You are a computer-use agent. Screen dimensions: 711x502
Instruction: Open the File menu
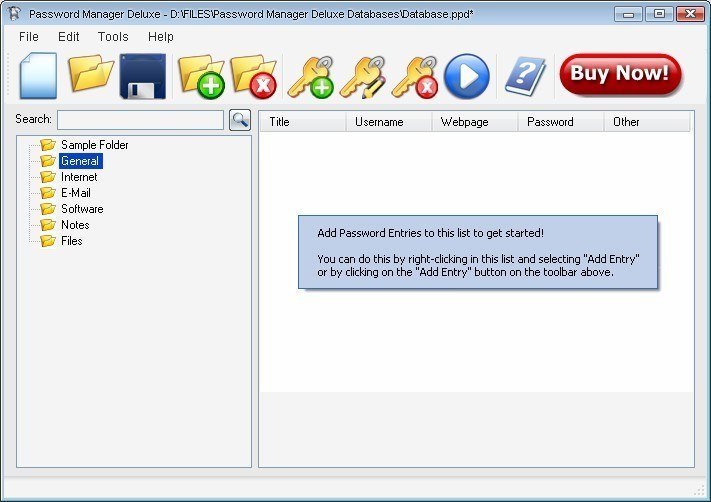click(29, 37)
